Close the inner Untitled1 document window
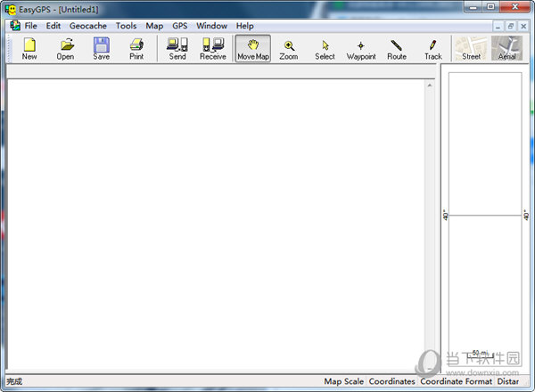The height and width of the screenshot is (392, 535). click(x=523, y=26)
